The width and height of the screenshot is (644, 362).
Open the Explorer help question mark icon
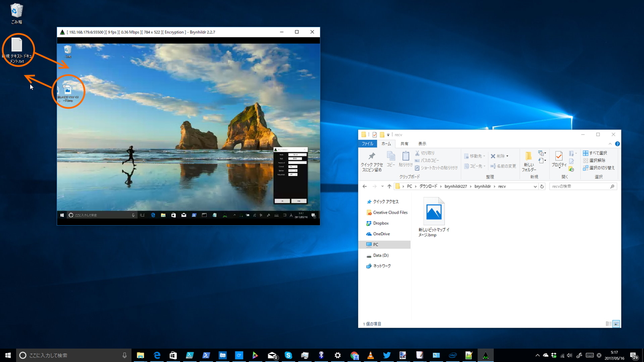(x=617, y=144)
